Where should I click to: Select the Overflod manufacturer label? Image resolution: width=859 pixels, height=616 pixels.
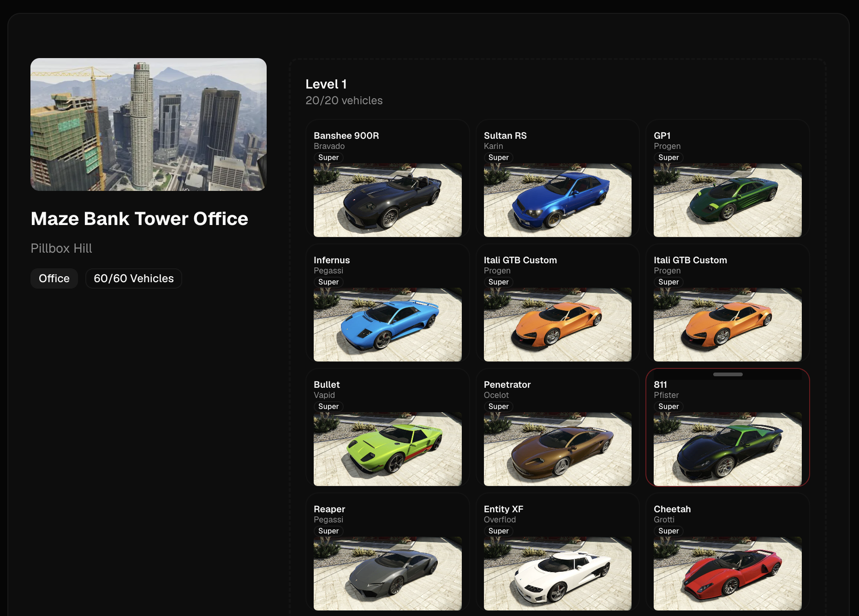click(x=500, y=520)
